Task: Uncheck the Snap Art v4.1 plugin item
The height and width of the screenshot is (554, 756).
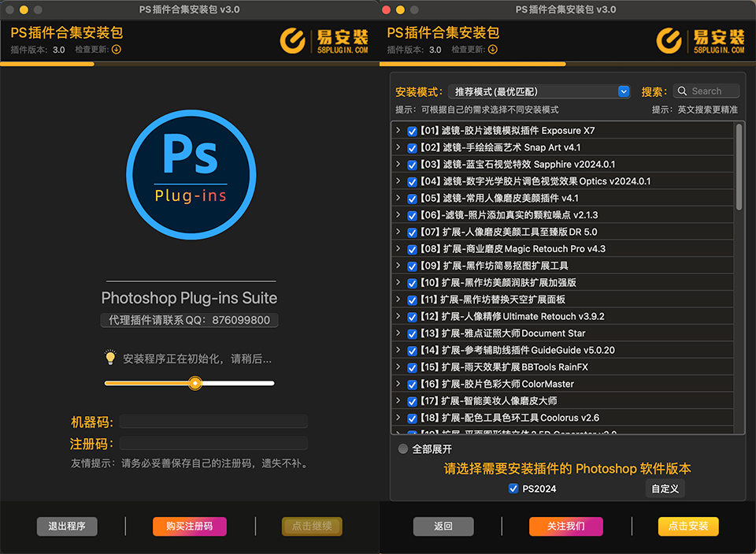Action: pos(412,148)
